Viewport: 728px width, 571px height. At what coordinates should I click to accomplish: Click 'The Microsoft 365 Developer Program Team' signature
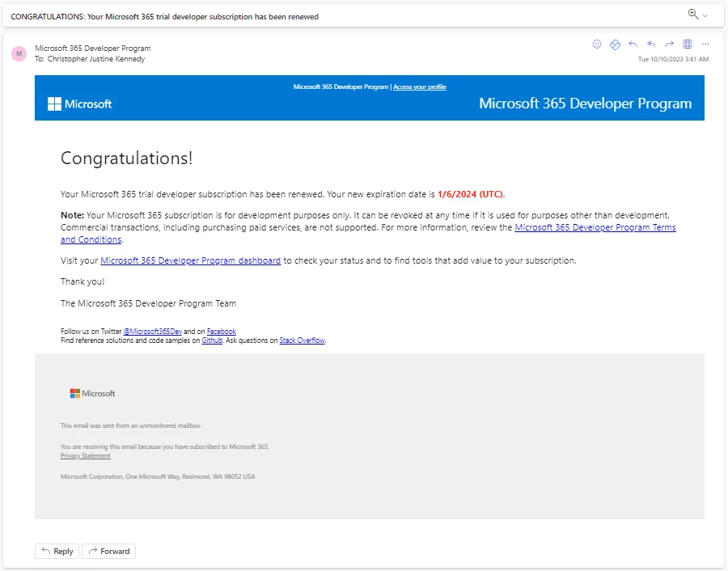(x=149, y=303)
